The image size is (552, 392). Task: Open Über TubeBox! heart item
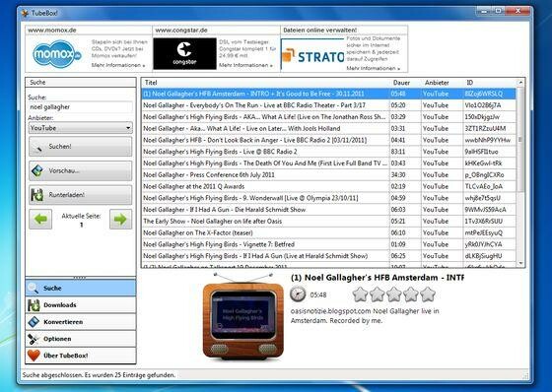pos(81,356)
